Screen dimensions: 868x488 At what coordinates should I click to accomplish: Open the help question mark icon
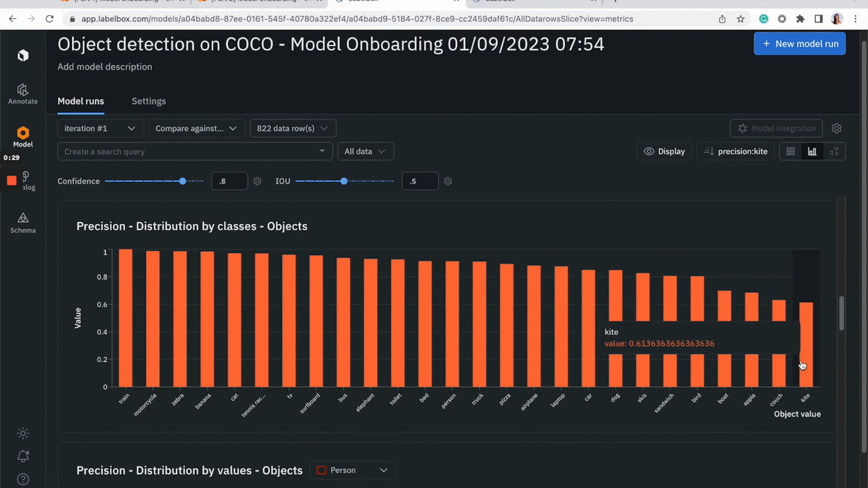point(23,479)
